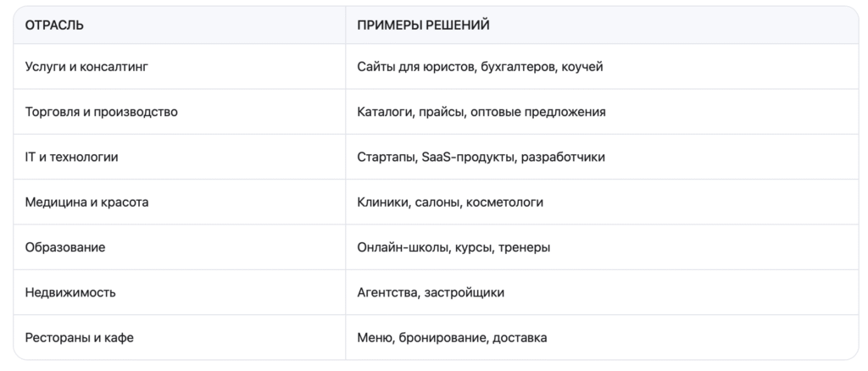Click the word Каталоги in the table
The image size is (868, 371).
(x=383, y=112)
